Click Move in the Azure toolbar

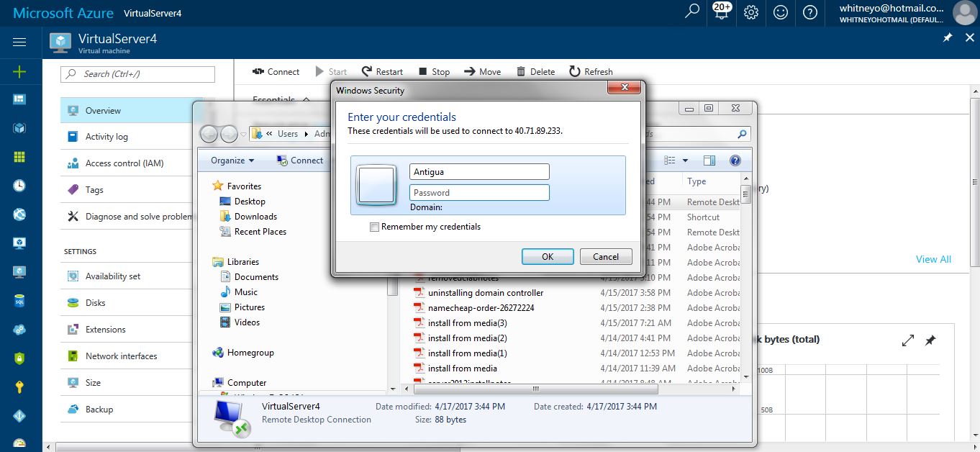click(x=482, y=72)
